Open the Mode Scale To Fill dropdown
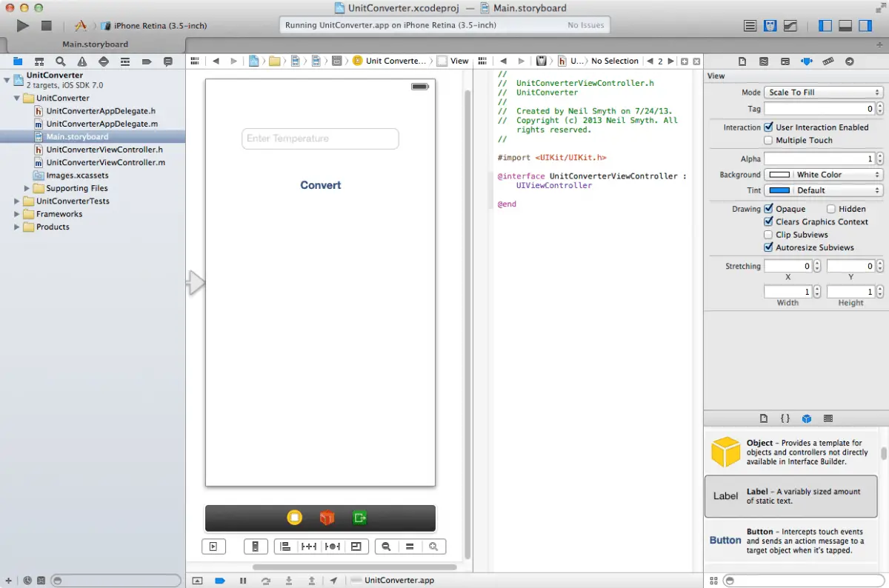The height and width of the screenshot is (588, 889). pyautogui.click(x=823, y=93)
